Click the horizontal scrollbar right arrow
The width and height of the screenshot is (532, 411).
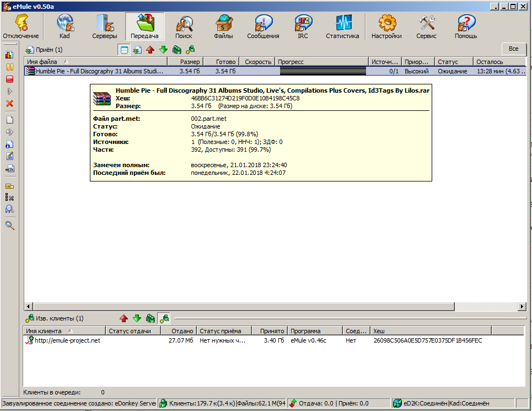[x=522, y=307]
